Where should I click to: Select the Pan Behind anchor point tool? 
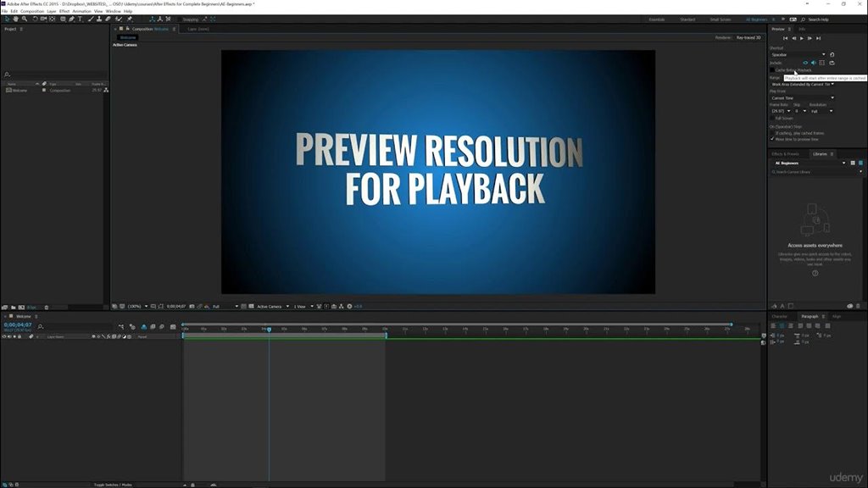pyautogui.click(x=52, y=19)
